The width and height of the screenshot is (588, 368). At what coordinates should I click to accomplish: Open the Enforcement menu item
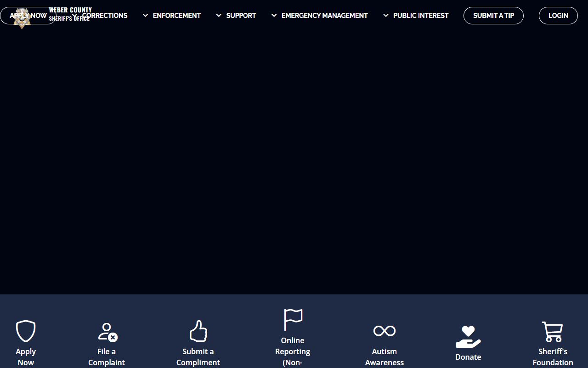pos(176,15)
